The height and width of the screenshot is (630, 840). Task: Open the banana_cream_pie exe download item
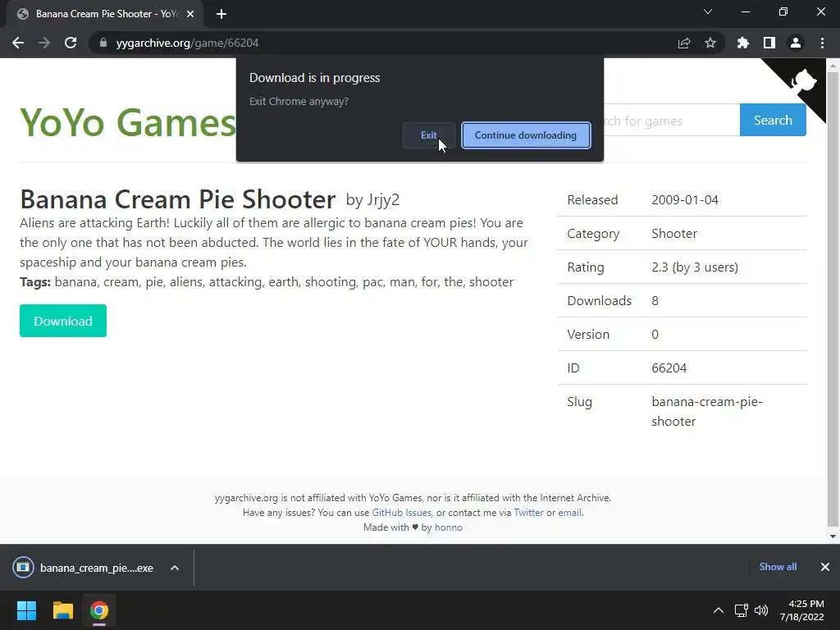[85, 568]
